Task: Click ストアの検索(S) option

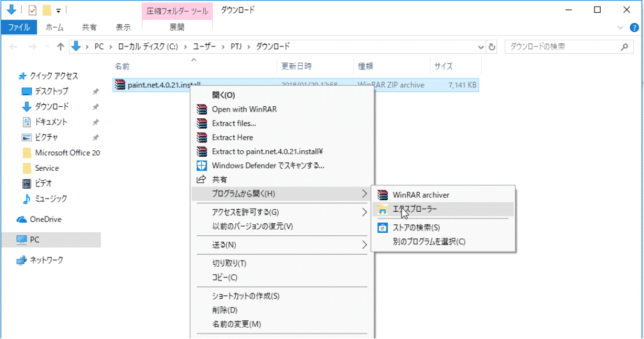Action: (443, 227)
